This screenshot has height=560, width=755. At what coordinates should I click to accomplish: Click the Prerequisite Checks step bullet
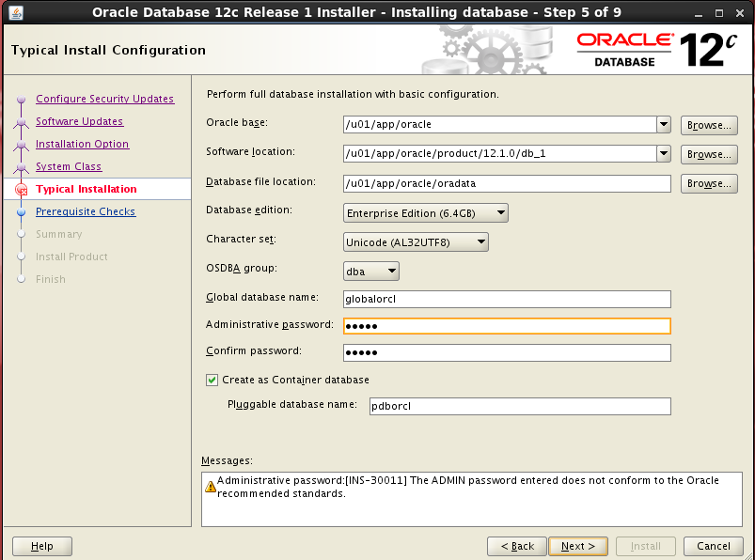[22, 211]
